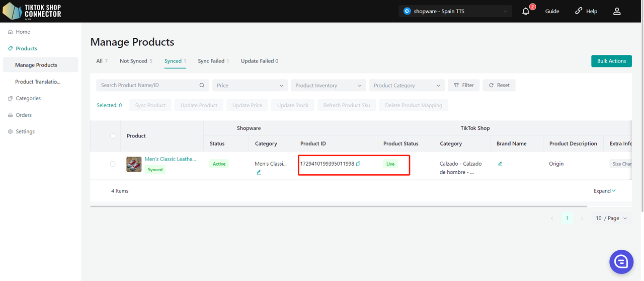Edit the Brand Name pencil icon

(x=500, y=164)
